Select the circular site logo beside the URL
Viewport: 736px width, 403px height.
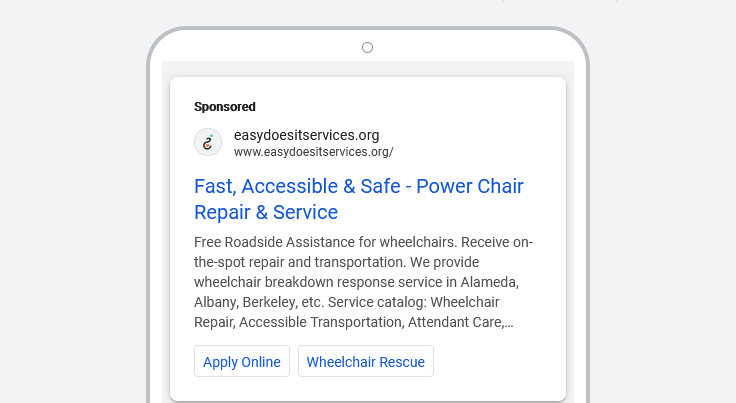[x=208, y=142]
